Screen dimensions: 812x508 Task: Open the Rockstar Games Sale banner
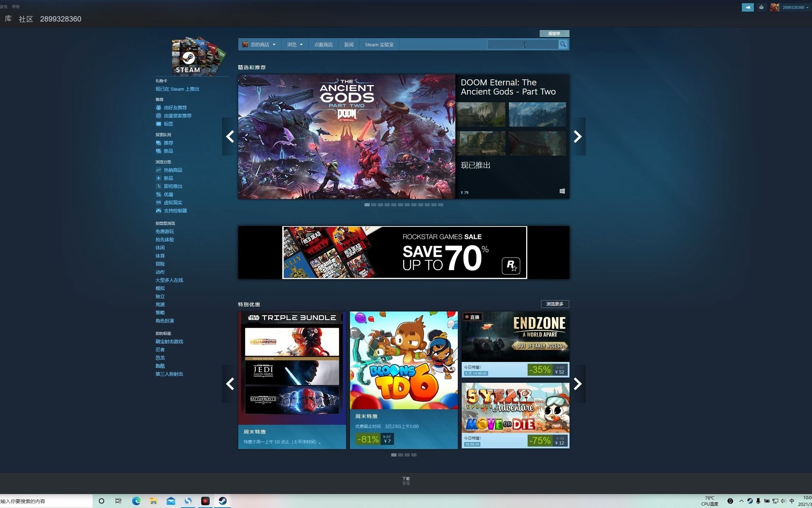[405, 253]
